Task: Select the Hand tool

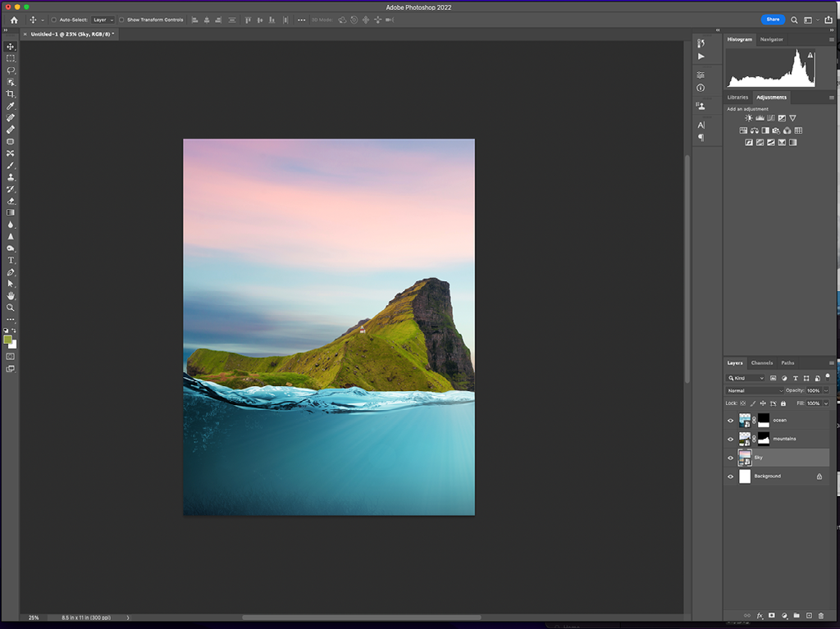Action: click(x=11, y=295)
